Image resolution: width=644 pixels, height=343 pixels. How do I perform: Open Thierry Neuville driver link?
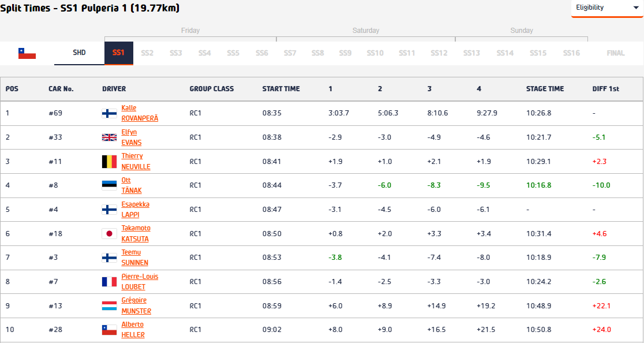[136, 162]
